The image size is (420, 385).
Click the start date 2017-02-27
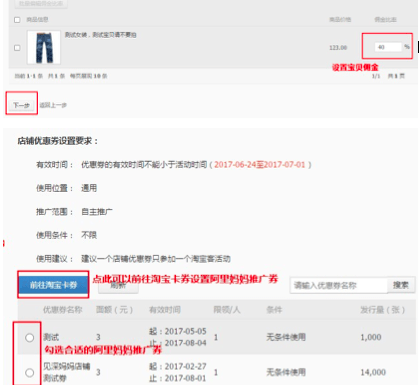click(185, 367)
